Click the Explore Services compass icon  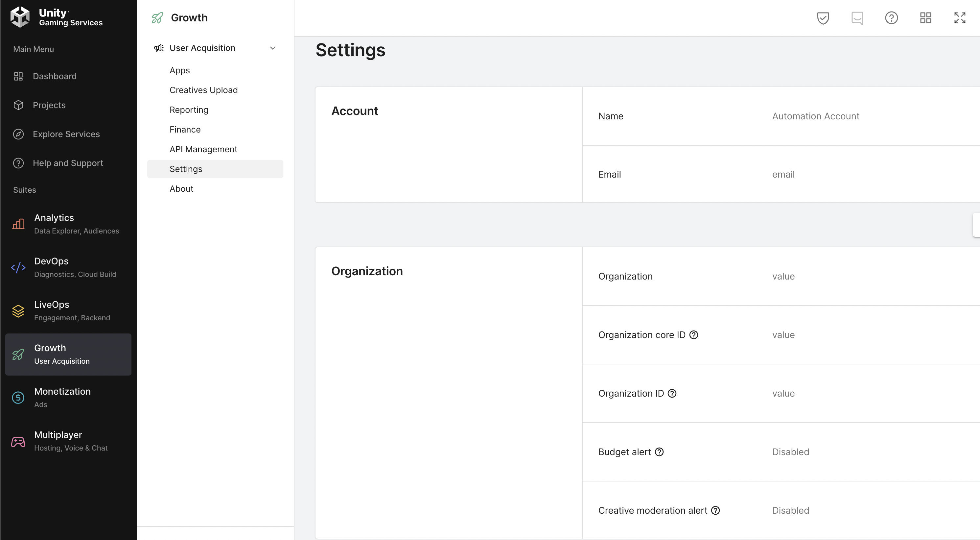pos(18,134)
